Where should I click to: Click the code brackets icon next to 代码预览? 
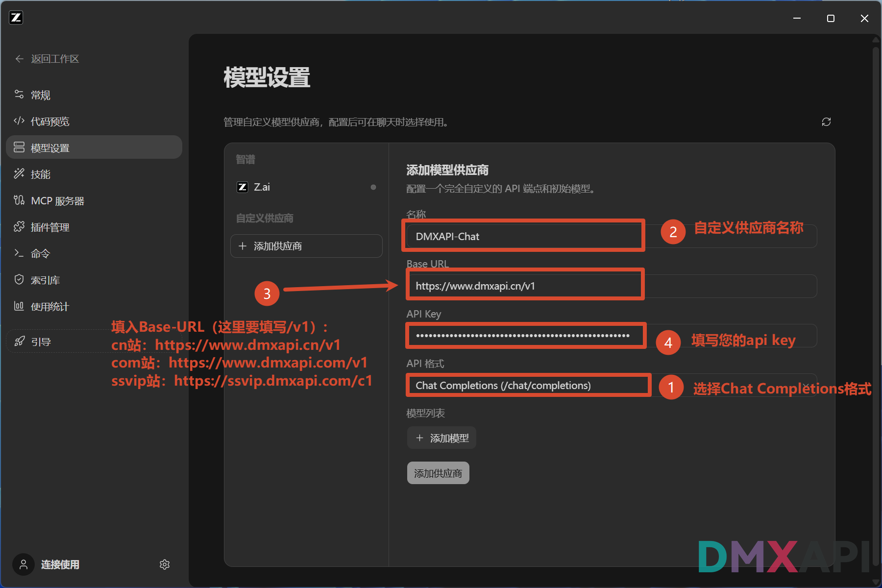19,121
